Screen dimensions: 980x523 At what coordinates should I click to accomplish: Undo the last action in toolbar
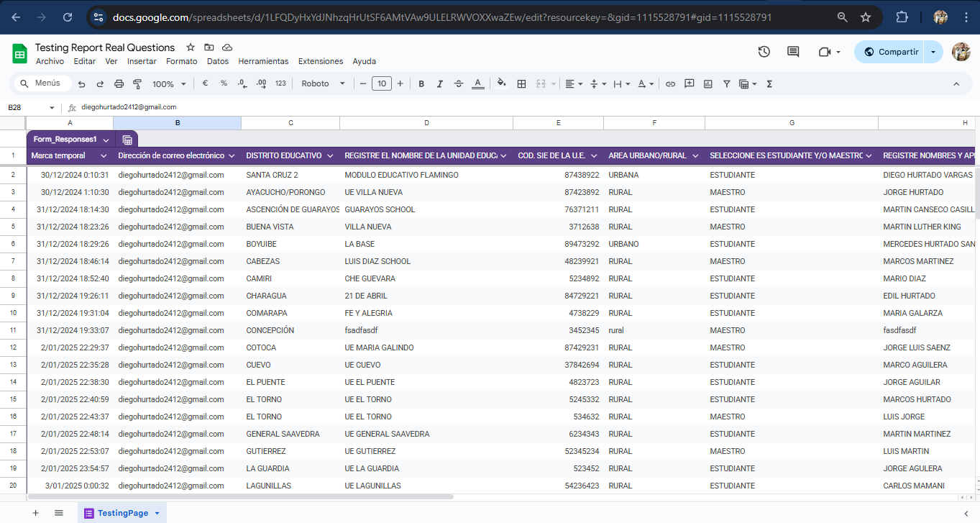click(81, 84)
